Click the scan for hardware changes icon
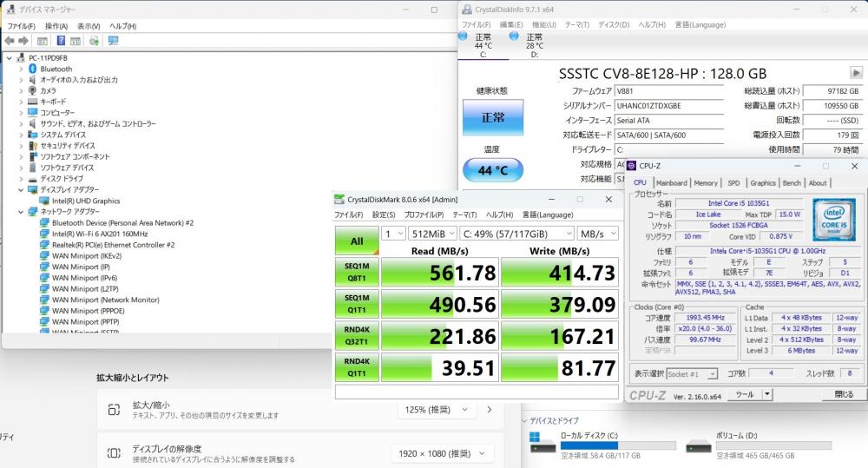The height and width of the screenshot is (468, 868). pyautogui.click(x=113, y=41)
